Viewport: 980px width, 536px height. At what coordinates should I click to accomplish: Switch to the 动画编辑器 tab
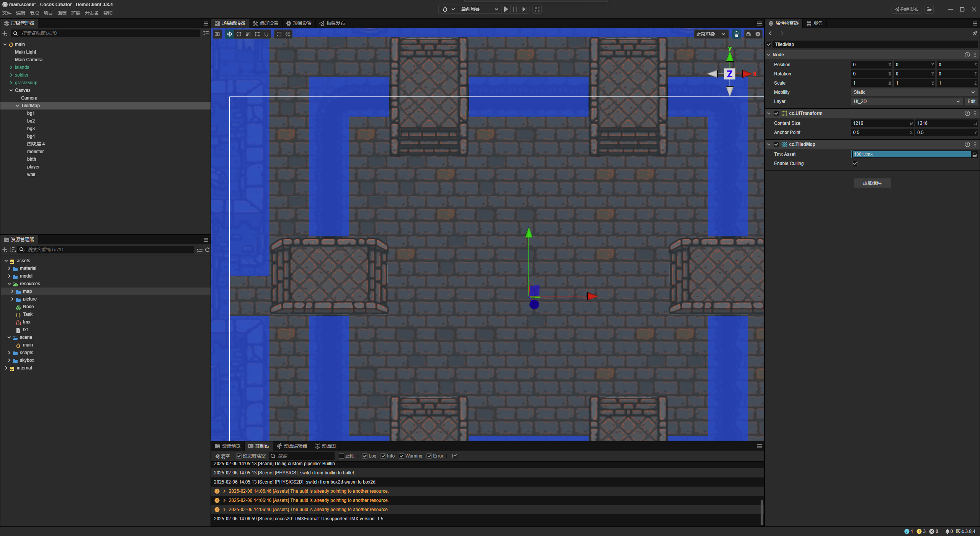pyautogui.click(x=292, y=446)
